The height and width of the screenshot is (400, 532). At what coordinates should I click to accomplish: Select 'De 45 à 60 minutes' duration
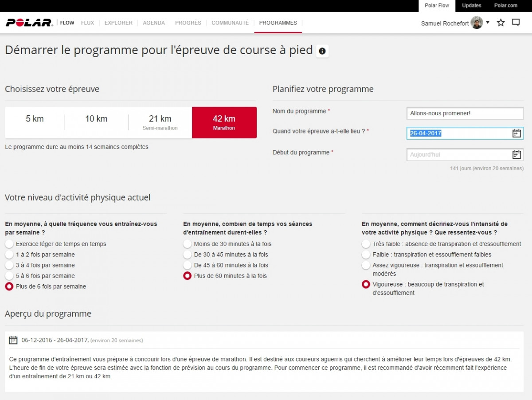188,265
